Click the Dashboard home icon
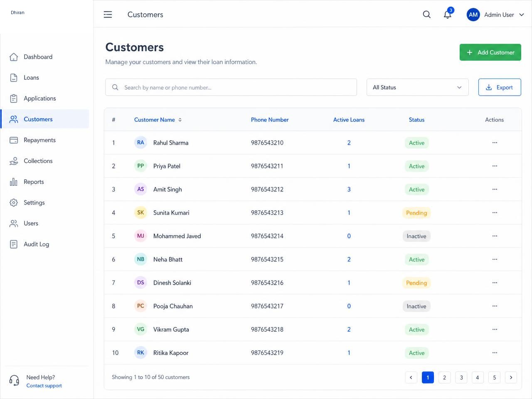 click(14, 57)
